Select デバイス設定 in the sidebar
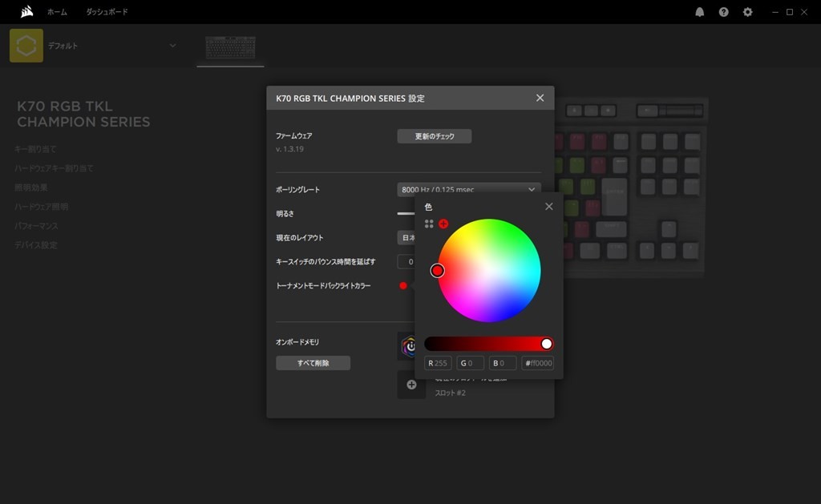Image resolution: width=821 pixels, height=504 pixels. (x=36, y=245)
